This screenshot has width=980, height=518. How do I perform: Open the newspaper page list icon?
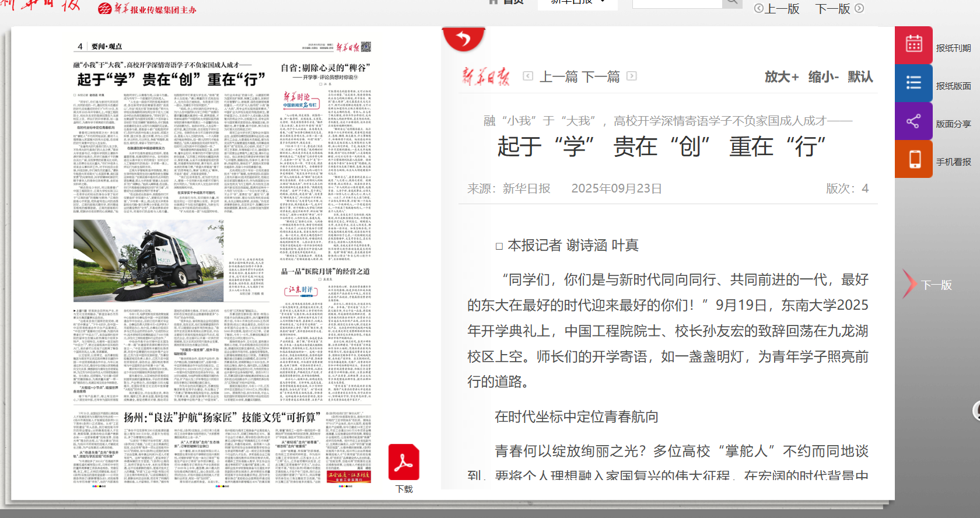coord(914,83)
